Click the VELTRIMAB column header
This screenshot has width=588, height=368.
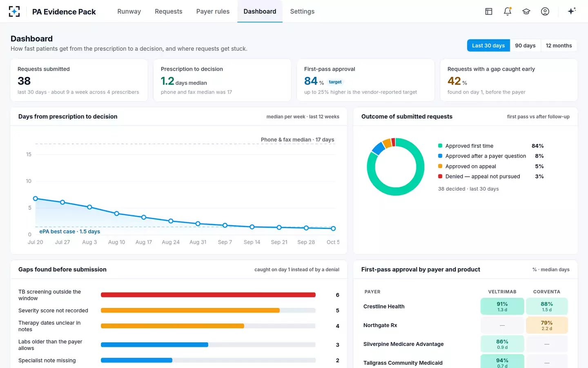(x=502, y=292)
